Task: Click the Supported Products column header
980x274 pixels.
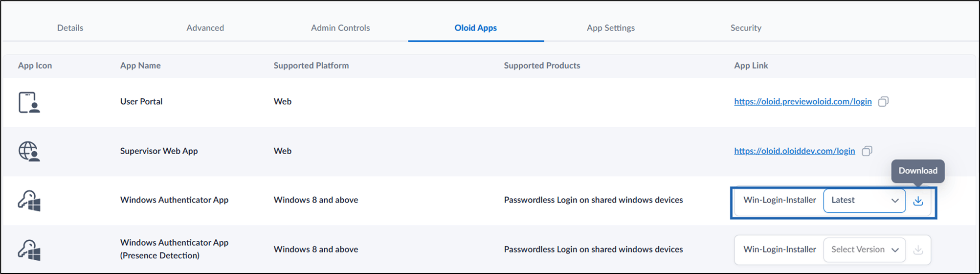Action: coord(542,66)
